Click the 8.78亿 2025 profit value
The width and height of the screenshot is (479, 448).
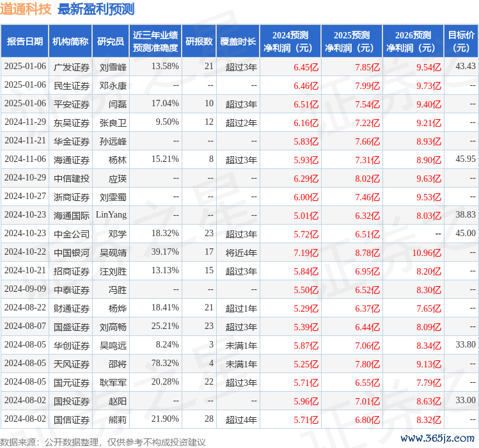coord(368,253)
